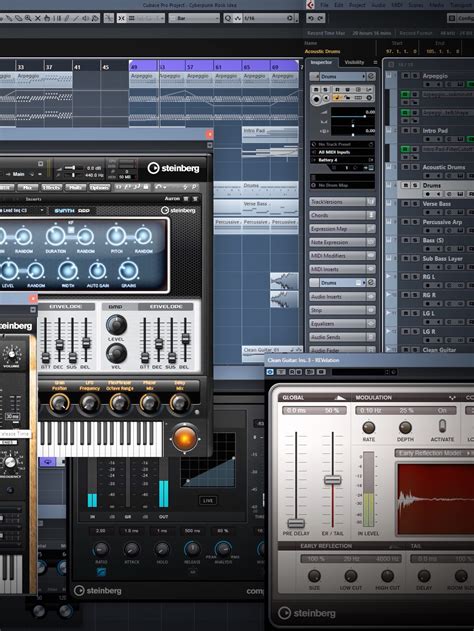
Task: Click the Cubase logo icon
Action: (x=310, y=5)
